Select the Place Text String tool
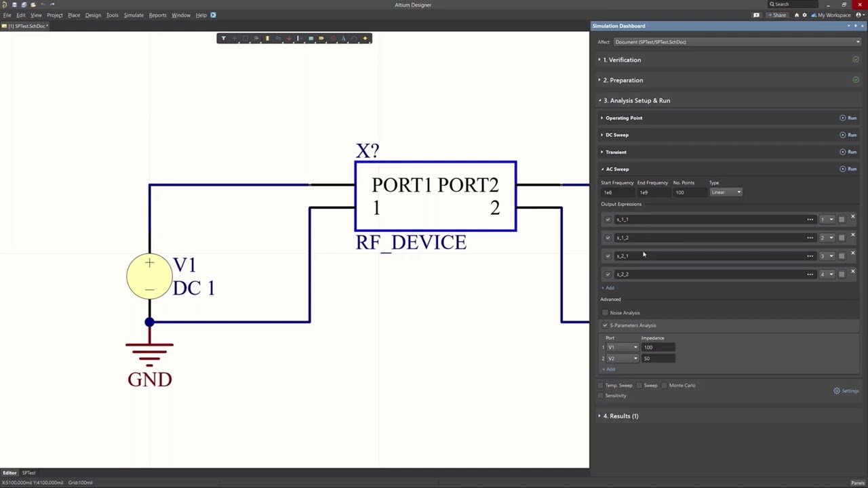 pos(343,39)
